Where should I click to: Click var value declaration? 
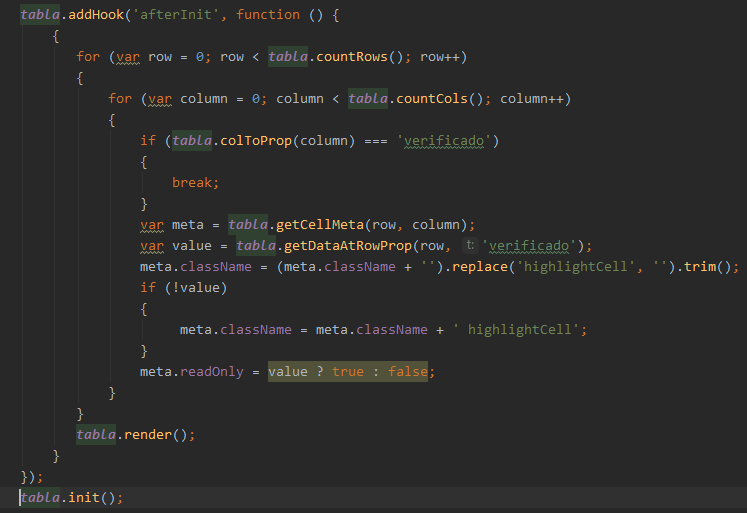pos(176,245)
